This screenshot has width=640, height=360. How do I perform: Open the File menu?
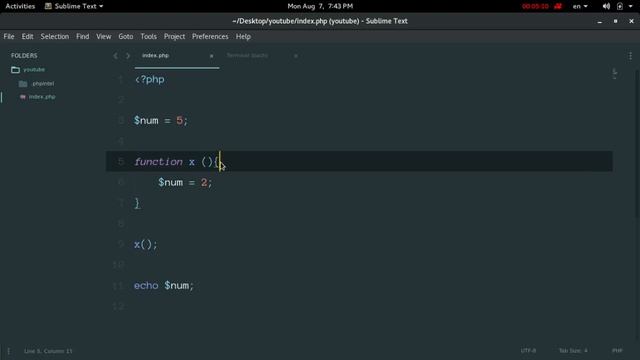tap(9, 36)
